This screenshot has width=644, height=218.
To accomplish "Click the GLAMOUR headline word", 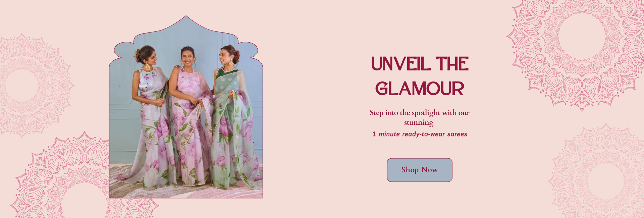I will 420,89.
